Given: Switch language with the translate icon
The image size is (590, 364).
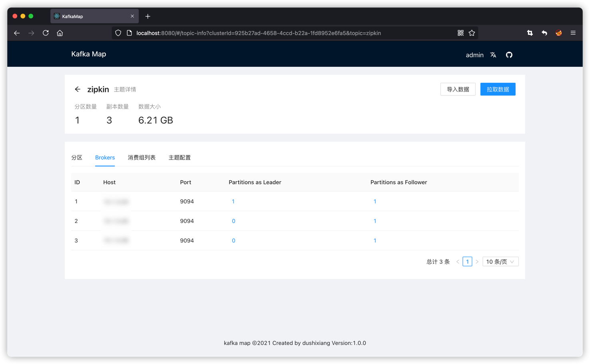Looking at the screenshot, I should [493, 55].
